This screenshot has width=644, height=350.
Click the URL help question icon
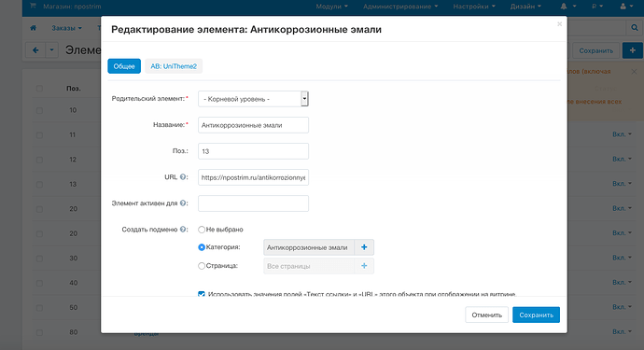(183, 177)
